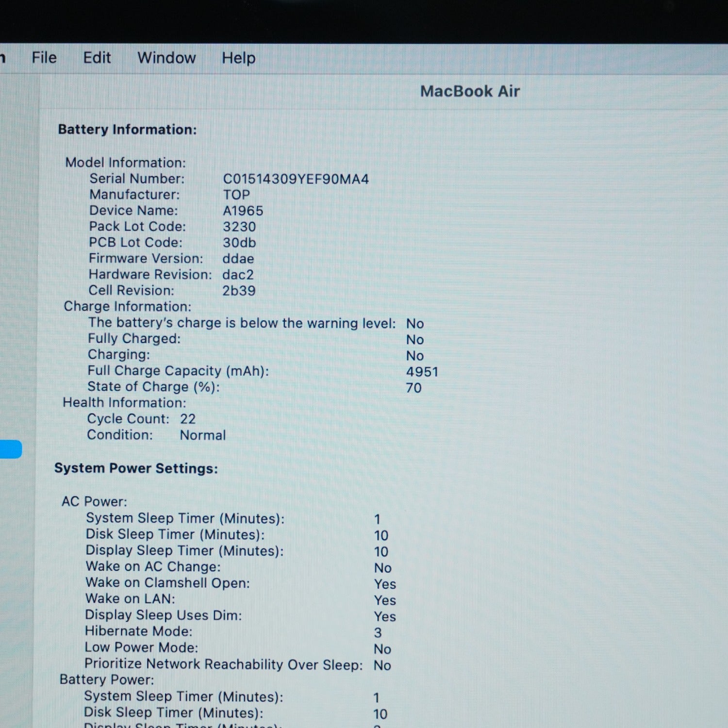Click Full Charge Capacity value 4951
The width and height of the screenshot is (728, 728).
(x=422, y=372)
